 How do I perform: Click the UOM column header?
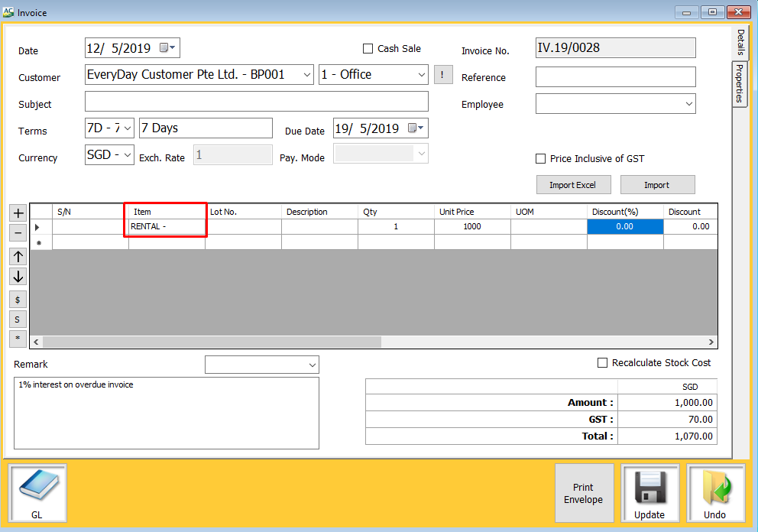point(549,212)
